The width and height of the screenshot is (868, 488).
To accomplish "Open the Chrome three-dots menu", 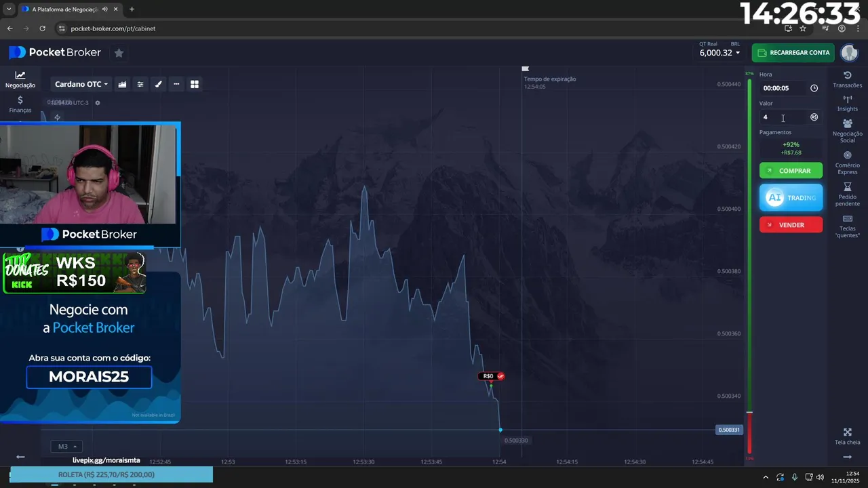I will pyautogui.click(x=858, y=28).
